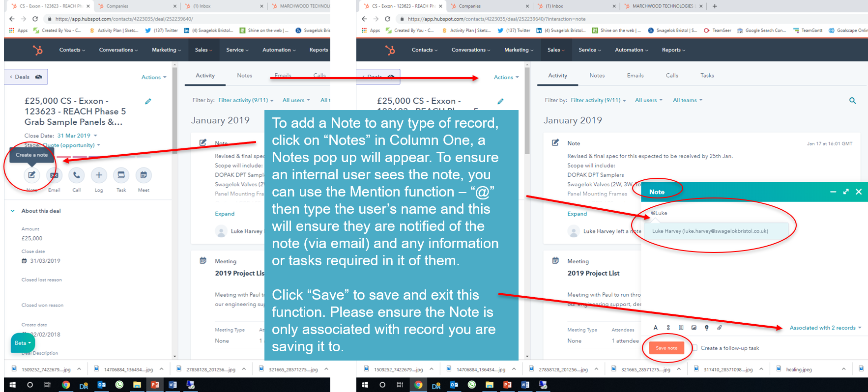Insert a snippet in the Note popup
This screenshot has height=392, width=868.
[x=681, y=328]
